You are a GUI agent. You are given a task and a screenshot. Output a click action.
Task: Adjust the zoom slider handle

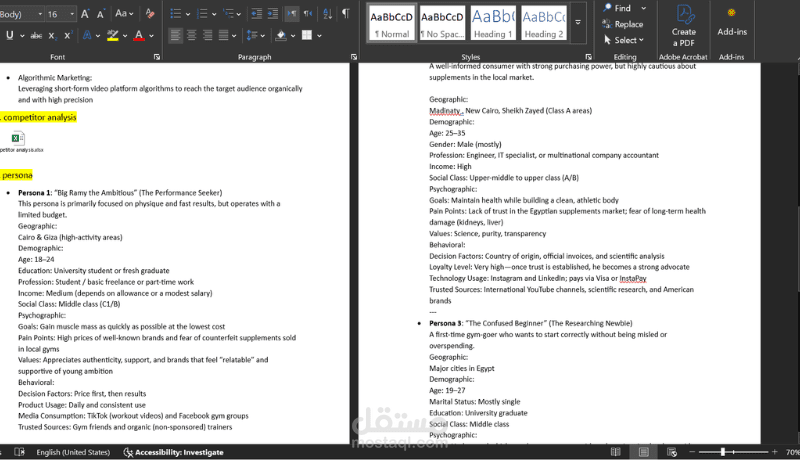pyautogui.click(x=722, y=452)
